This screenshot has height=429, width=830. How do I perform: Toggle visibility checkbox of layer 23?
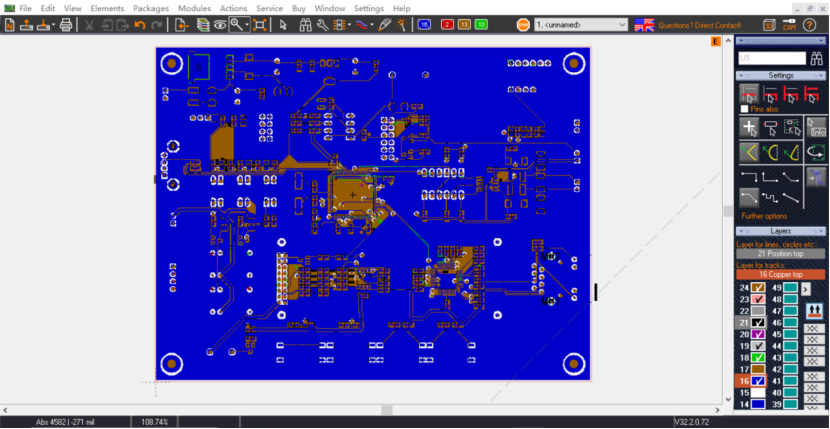(759, 299)
